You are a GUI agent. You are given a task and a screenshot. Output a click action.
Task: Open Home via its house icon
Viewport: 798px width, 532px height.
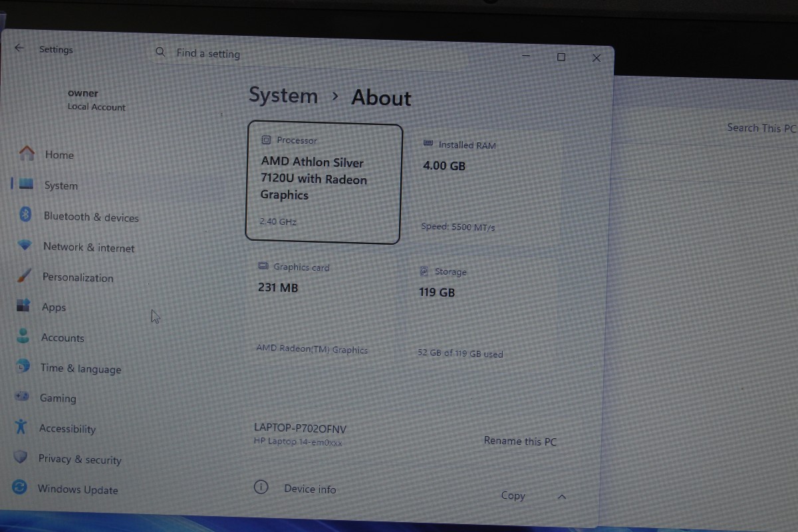(x=27, y=154)
